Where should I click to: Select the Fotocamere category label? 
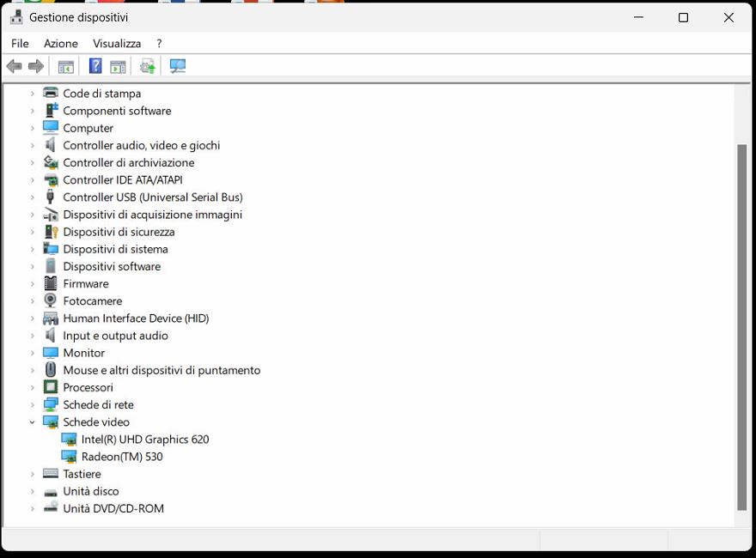point(93,301)
